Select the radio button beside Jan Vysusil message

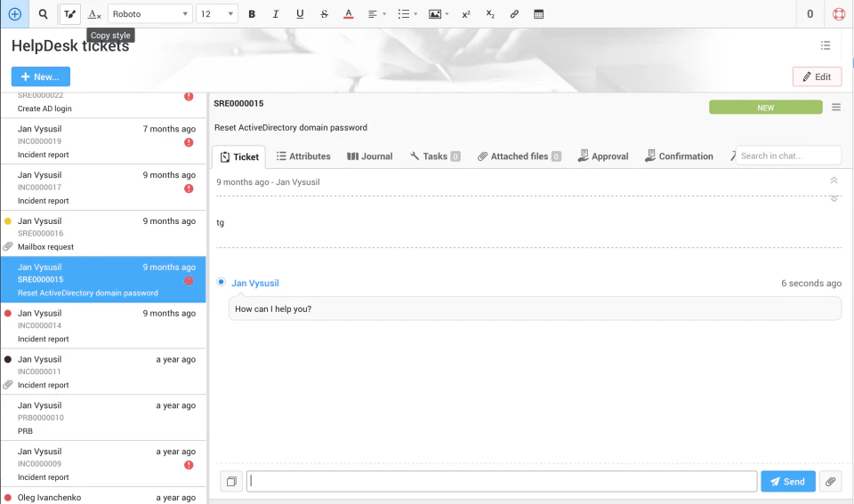[222, 282]
